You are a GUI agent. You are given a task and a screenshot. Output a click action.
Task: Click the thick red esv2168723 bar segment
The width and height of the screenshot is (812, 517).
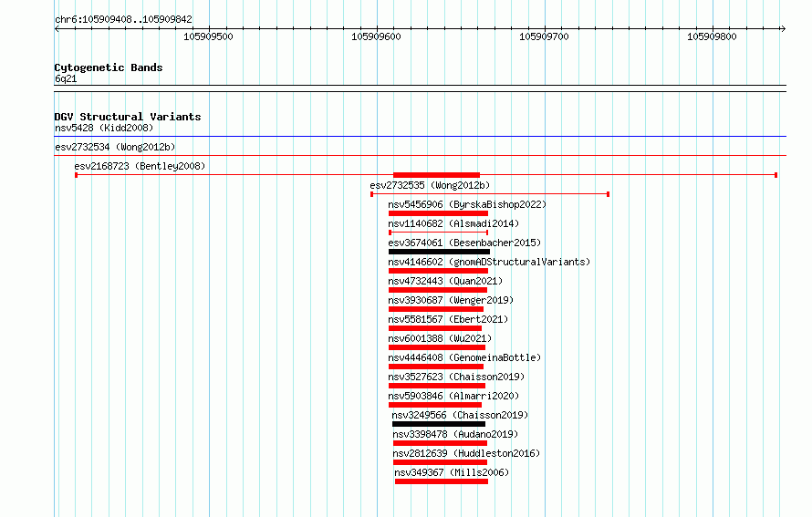point(436,175)
